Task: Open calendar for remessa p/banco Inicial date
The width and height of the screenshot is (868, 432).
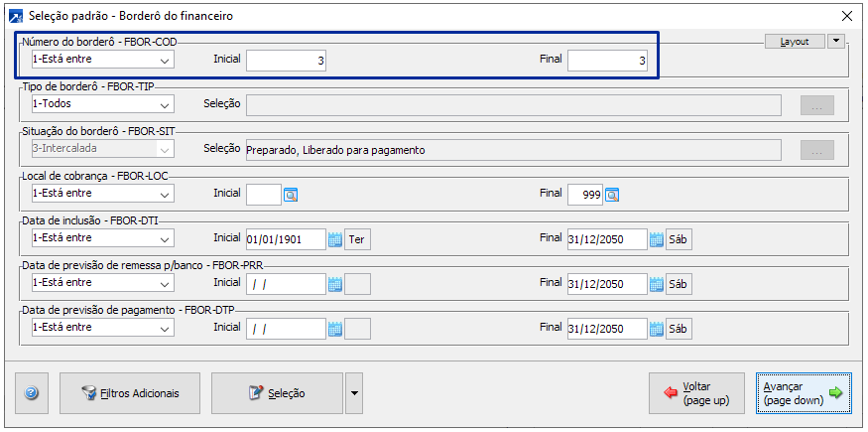Action: (x=335, y=285)
